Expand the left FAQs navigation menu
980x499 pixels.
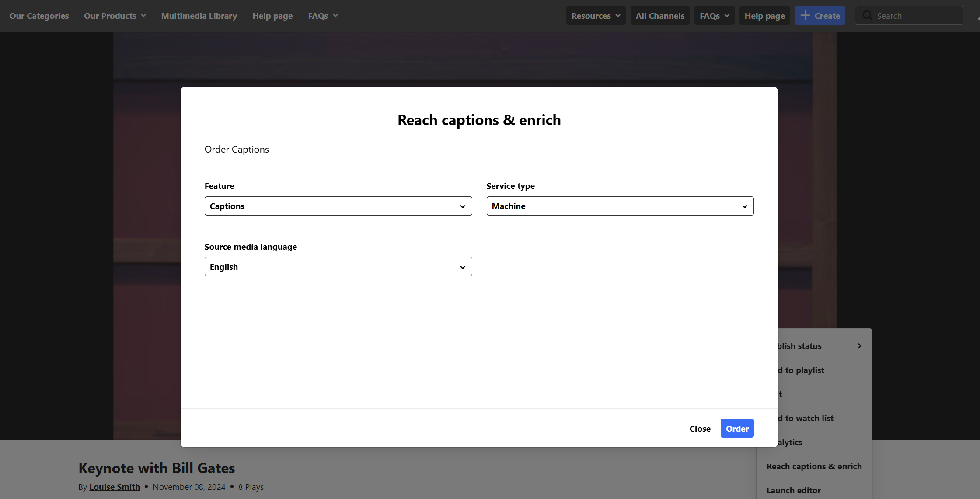[x=323, y=16]
